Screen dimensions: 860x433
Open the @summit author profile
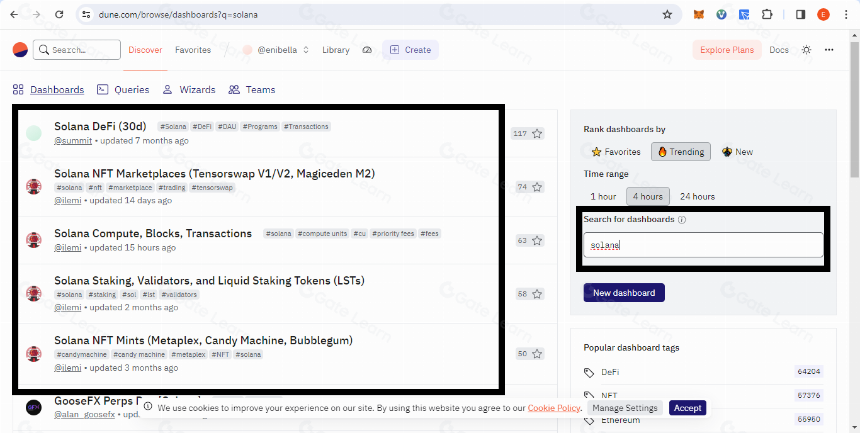point(73,140)
